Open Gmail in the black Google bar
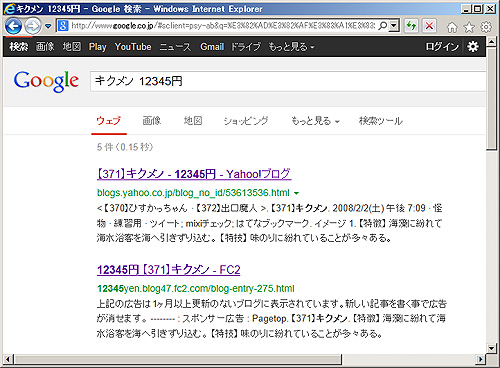Viewport: 500px width, 368px height. pos(212,47)
